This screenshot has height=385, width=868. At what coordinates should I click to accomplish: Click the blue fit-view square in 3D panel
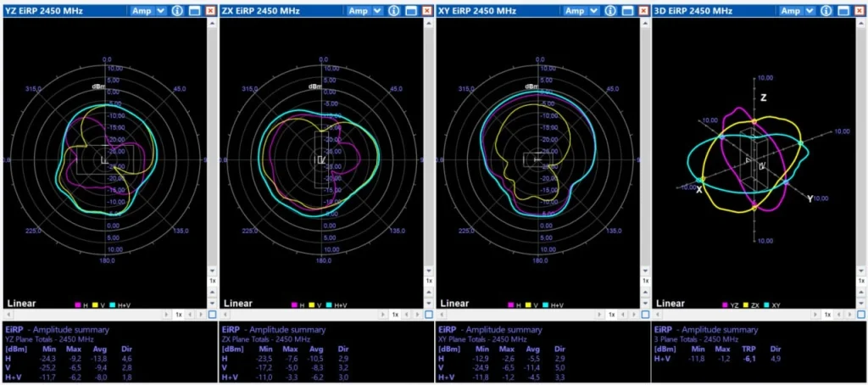861,315
